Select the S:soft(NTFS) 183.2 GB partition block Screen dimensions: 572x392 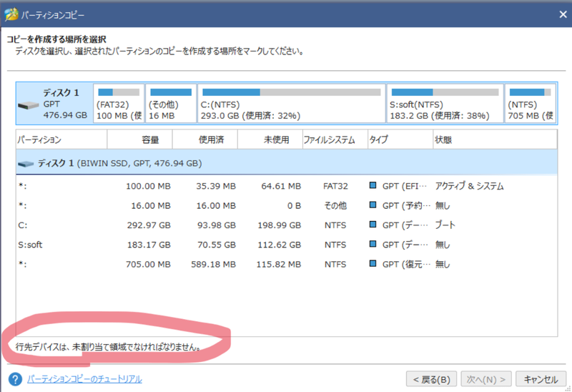pos(445,104)
